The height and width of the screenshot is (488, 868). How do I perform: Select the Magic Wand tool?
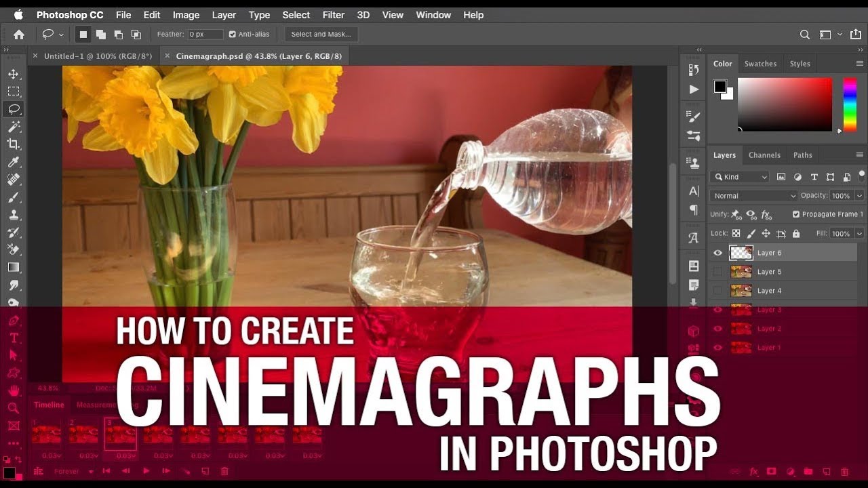(14, 127)
